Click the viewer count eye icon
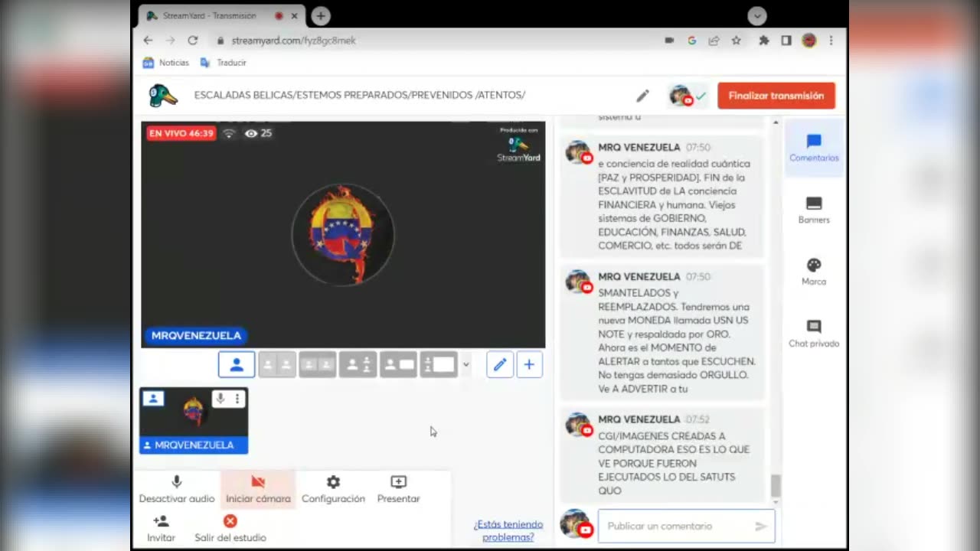This screenshot has width=980, height=551. (250, 133)
